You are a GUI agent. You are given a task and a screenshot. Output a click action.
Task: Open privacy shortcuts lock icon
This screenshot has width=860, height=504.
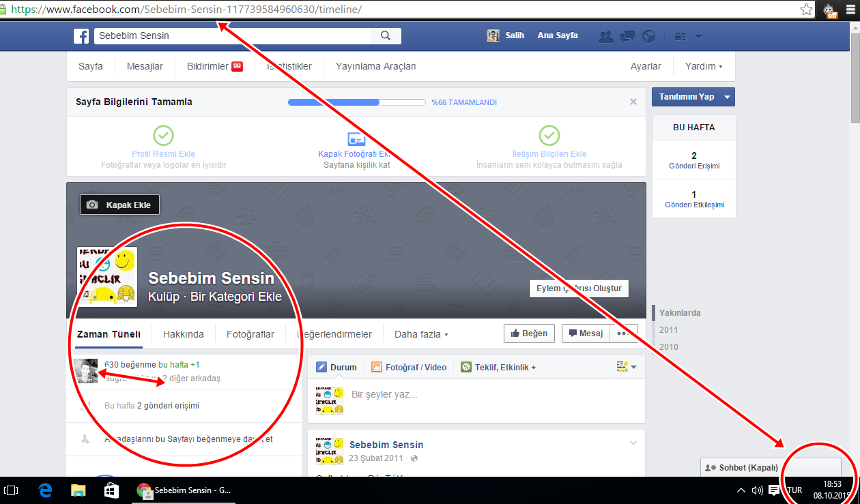tap(680, 36)
